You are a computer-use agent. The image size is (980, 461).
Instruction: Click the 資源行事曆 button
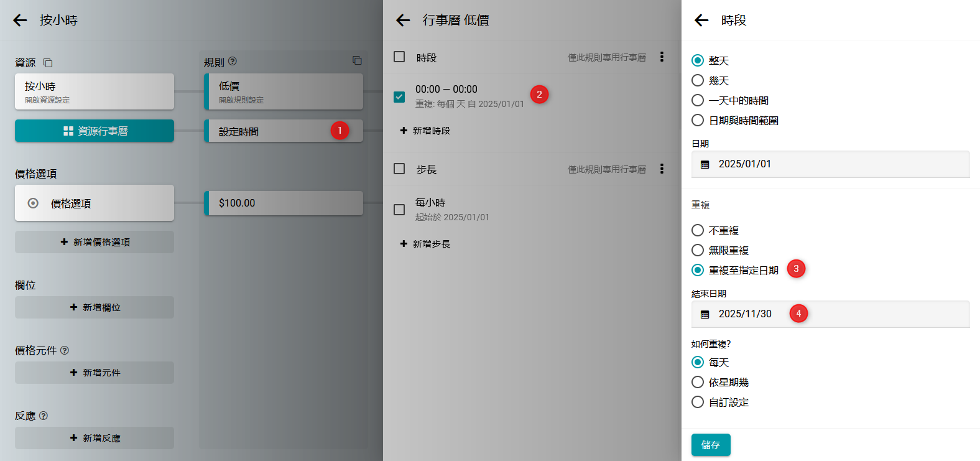pyautogui.click(x=95, y=131)
